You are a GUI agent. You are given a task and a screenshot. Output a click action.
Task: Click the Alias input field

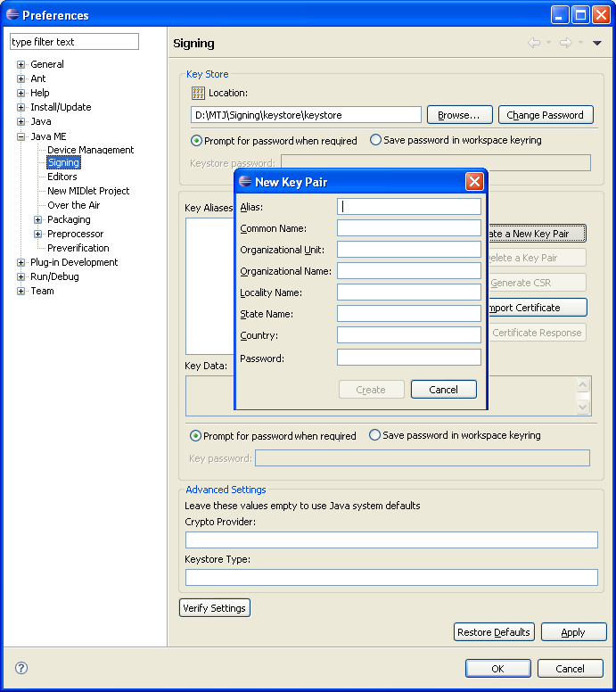click(409, 206)
